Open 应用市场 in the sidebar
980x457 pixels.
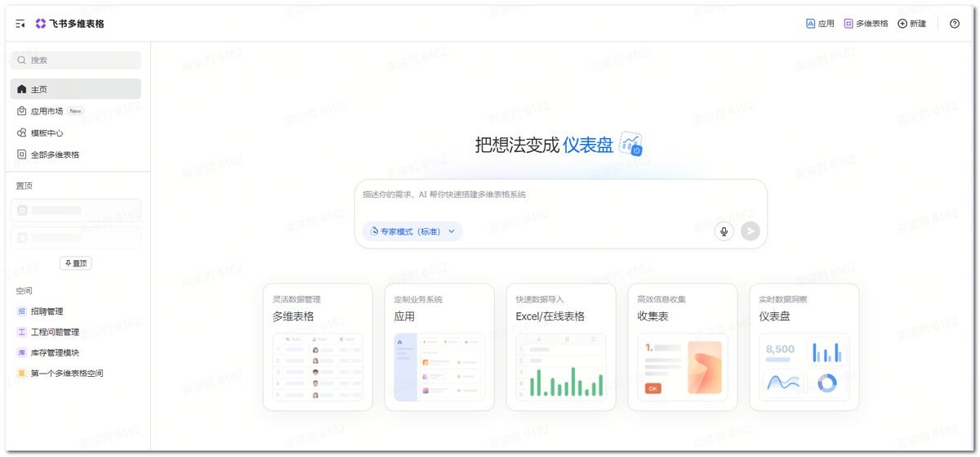click(x=75, y=111)
